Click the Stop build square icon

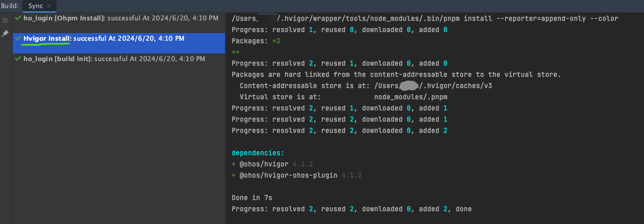(x=5, y=21)
